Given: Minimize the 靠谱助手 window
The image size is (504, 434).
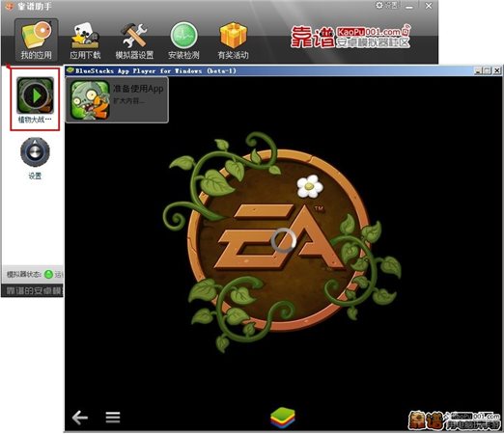Looking at the screenshot, I should 409,6.
